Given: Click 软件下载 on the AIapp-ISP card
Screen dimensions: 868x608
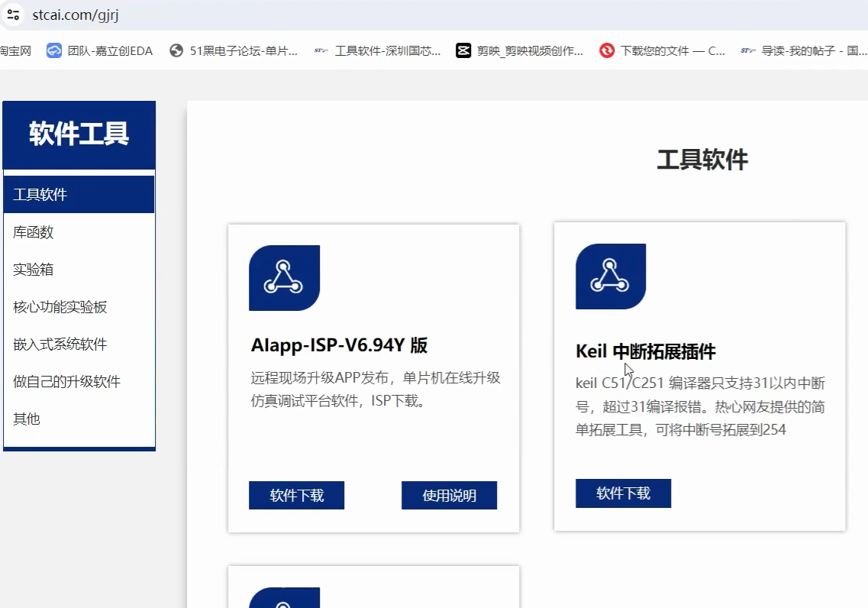Looking at the screenshot, I should coord(297,495).
